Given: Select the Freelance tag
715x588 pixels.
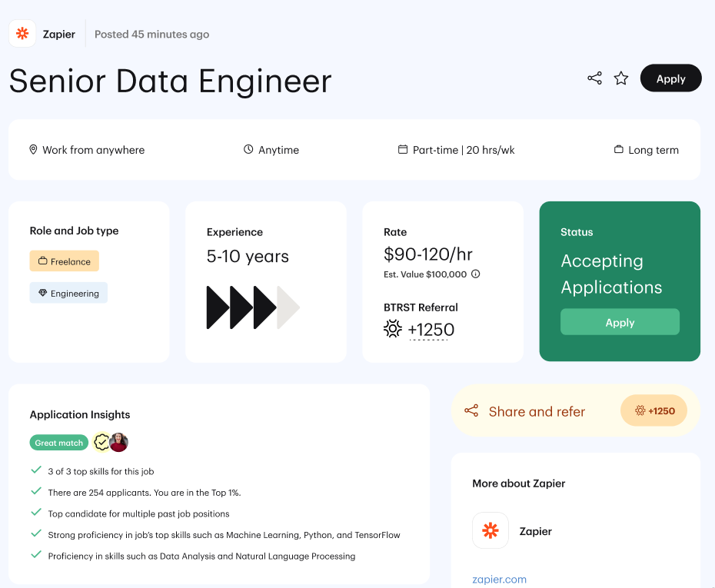Looking at the screenshot, I should (65, 261).
